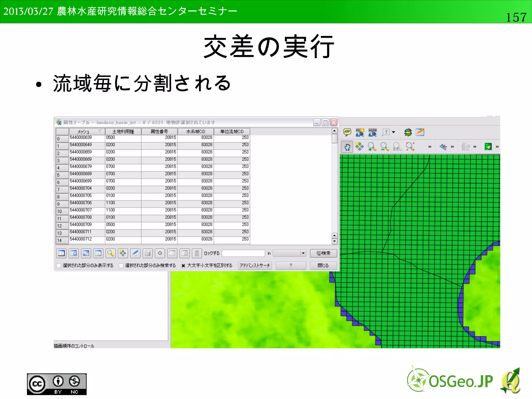The height and width of the screenshot is (399, 532).
Task: Click the 土地利用種 column header
Action: click(123, 132)
